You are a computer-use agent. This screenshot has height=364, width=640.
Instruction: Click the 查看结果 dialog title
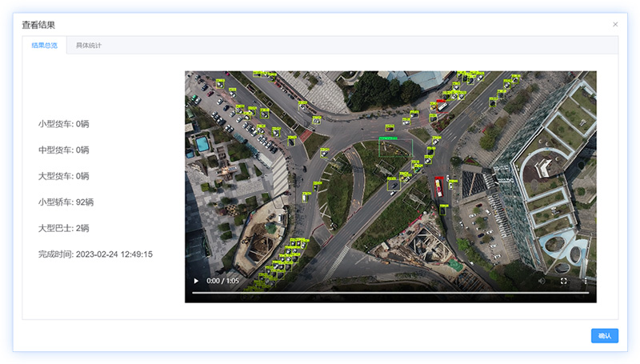(38, 25)
